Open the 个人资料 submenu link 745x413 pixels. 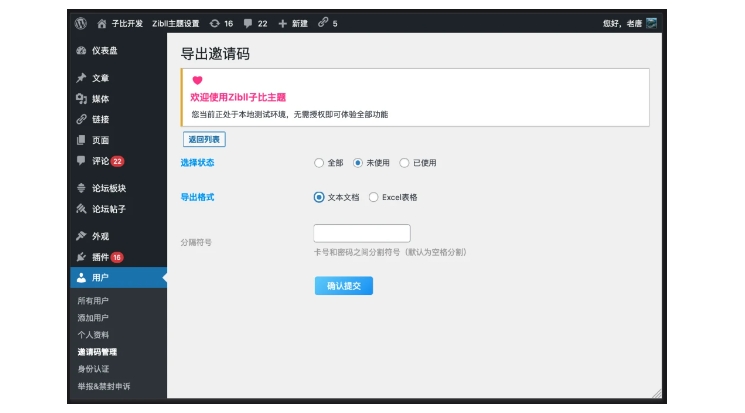pyautogui.click(x=93, y=335)
